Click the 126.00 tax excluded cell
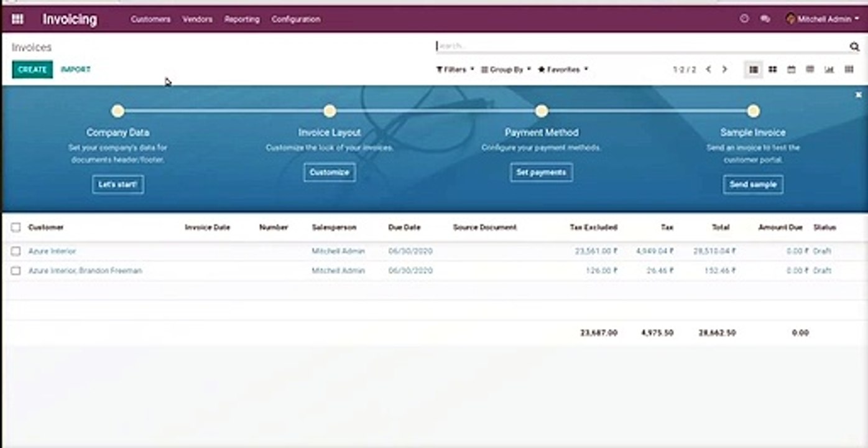Image resolution: width=868 pixels, height=448 pixels. click(602, 271)
